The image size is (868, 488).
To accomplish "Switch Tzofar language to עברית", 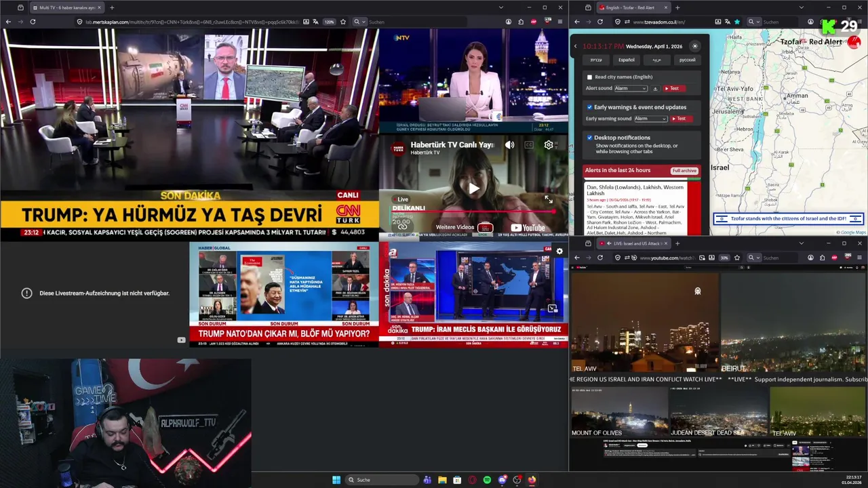I will [x=596, y=60].
